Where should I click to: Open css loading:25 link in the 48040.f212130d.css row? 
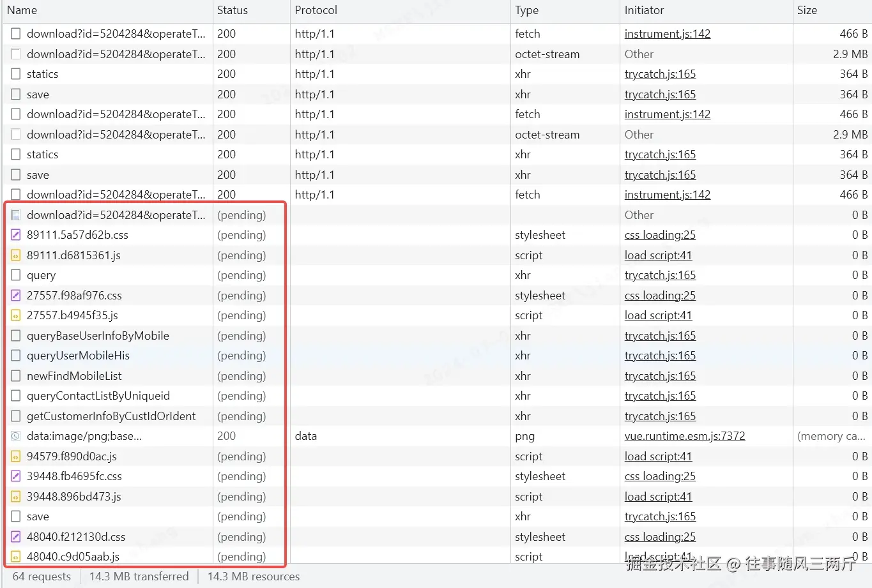[660, 537]
